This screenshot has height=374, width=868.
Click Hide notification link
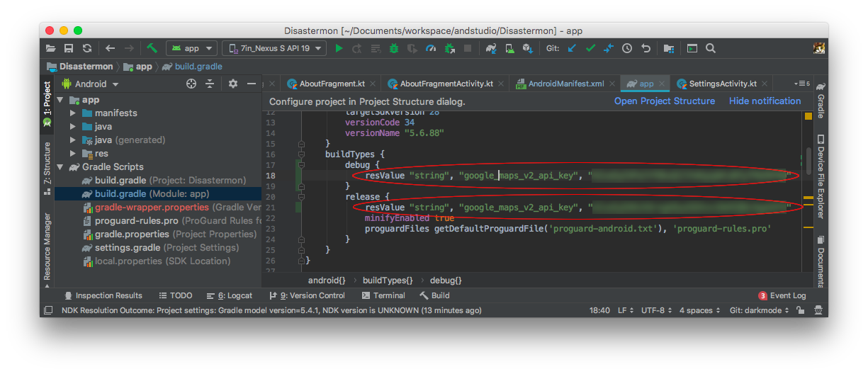click(x=765, y=101)
